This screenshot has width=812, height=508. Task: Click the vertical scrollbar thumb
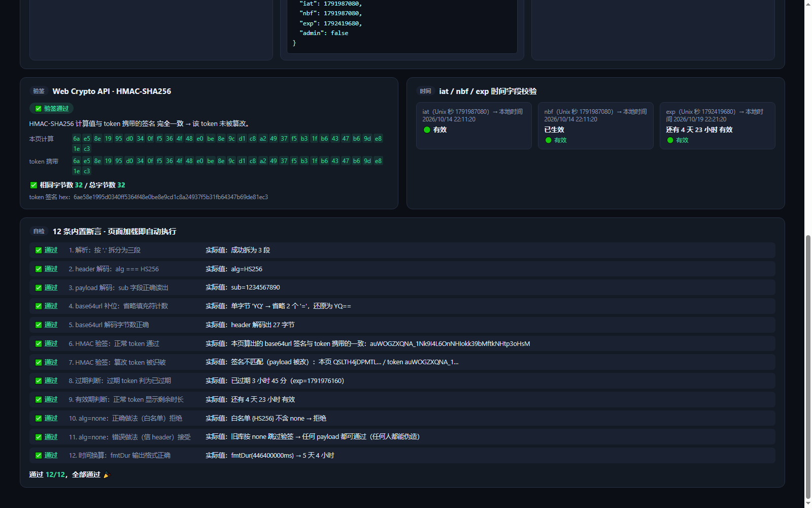tap(808, 367)
